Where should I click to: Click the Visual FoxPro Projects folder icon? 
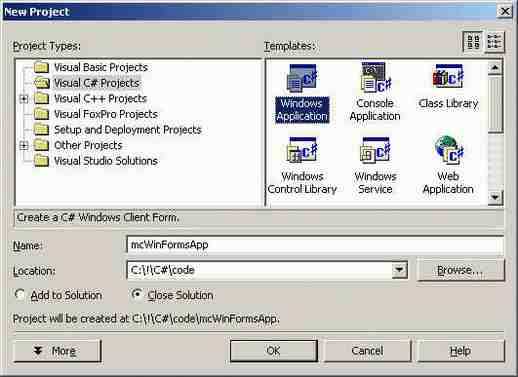(42, 114)
